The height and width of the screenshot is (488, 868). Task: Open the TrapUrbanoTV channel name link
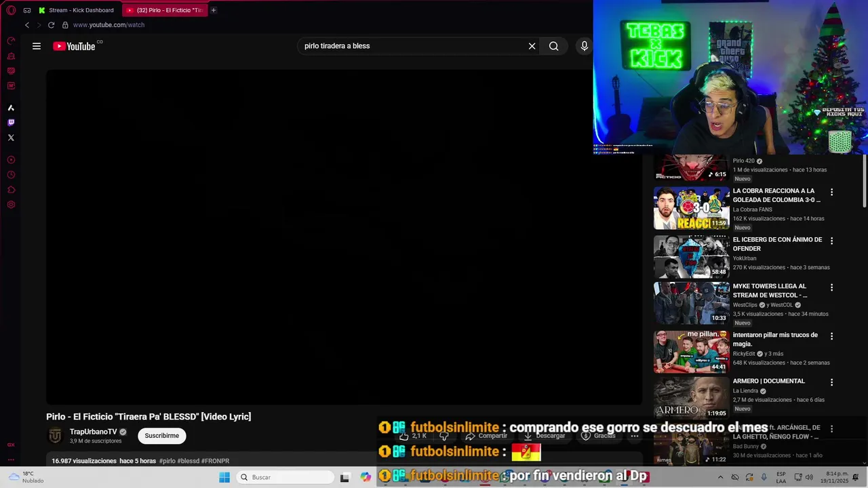(94, 432)
